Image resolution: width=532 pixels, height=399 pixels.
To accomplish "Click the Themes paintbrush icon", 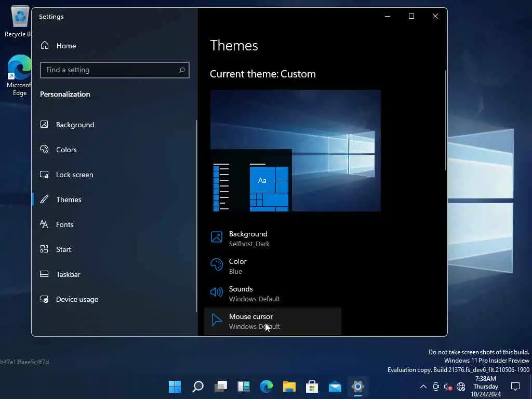I will point(44,199).
